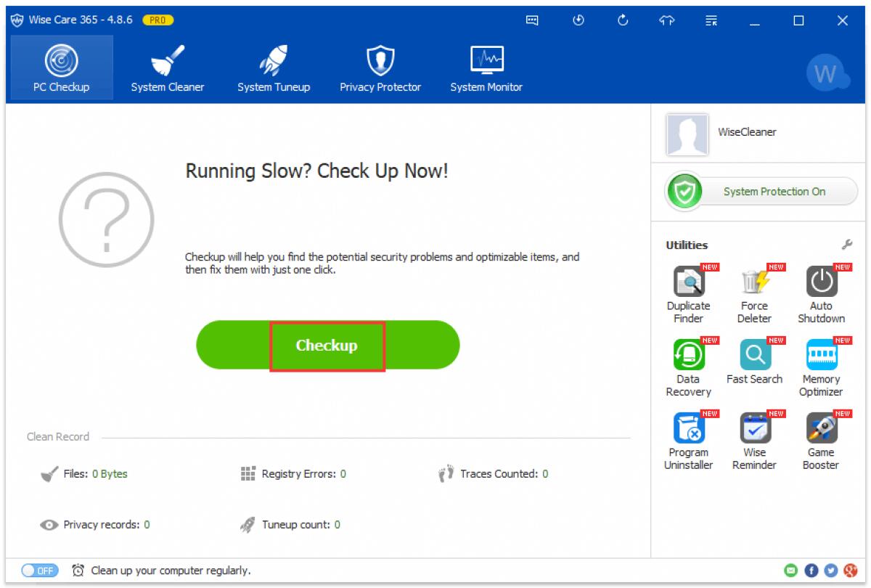Open Fast Search
The image size is (871, 588).
[754, 357]
